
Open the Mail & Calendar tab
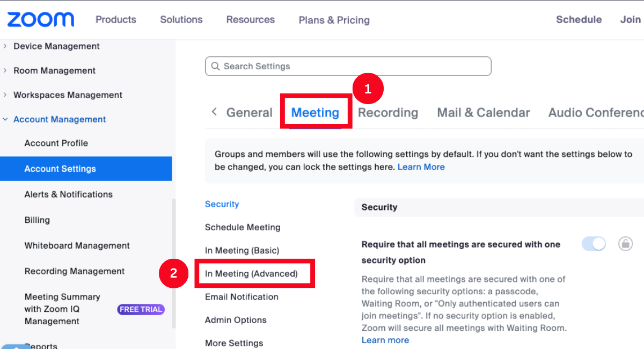point(484,113)
